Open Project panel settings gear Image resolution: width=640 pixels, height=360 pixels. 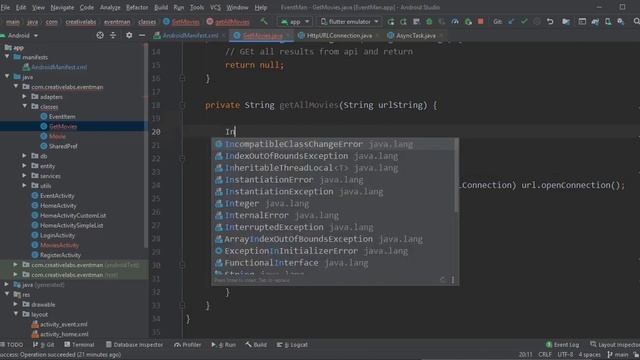(129, 36)
